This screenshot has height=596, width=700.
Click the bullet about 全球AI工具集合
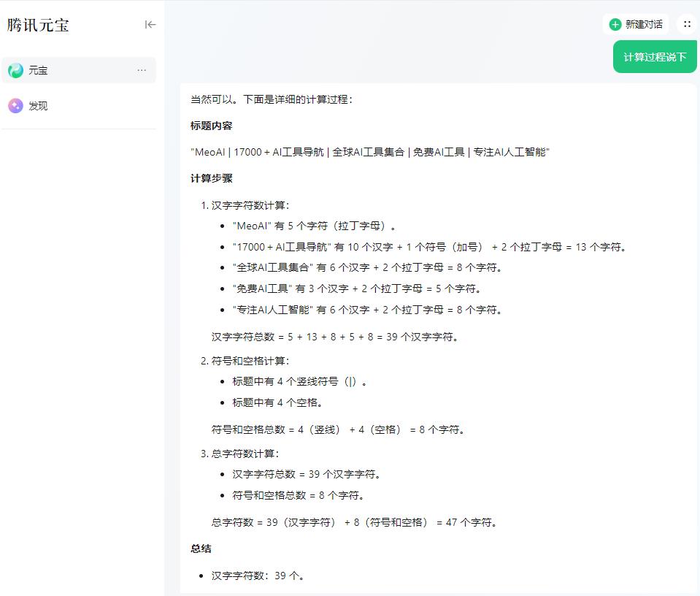pyautogui.click(x=367, y=267)
